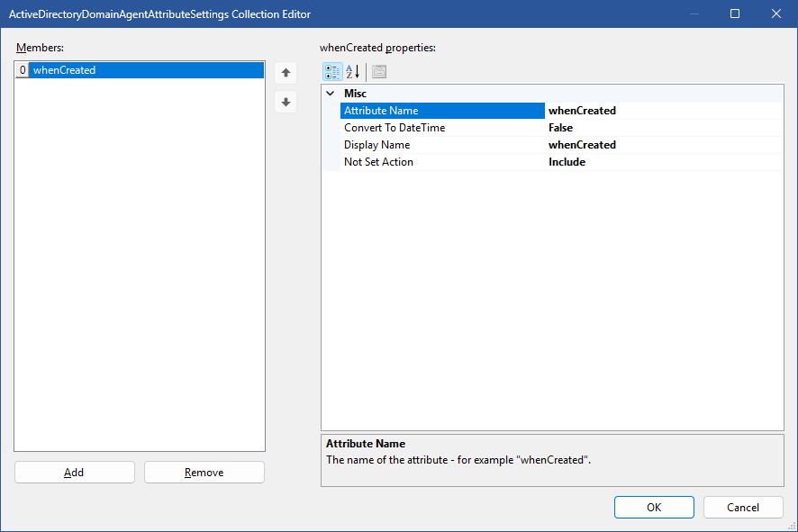This screenshot has height=532, width=798.
Task: Click the Categorized view icon
Action: pos(332,72)
